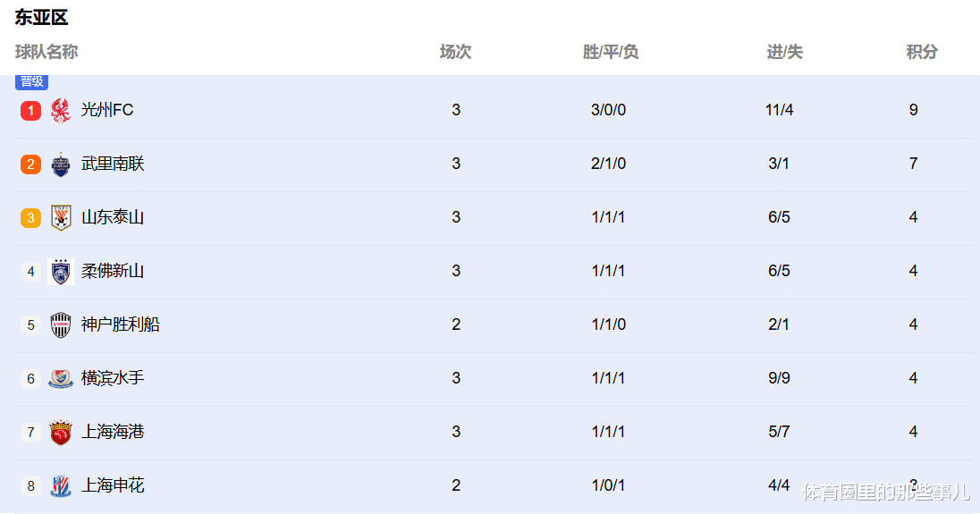Screen dimensions: 980x514
Task: Click the 神户胜利船 striped crest
Action: point(61,325)
